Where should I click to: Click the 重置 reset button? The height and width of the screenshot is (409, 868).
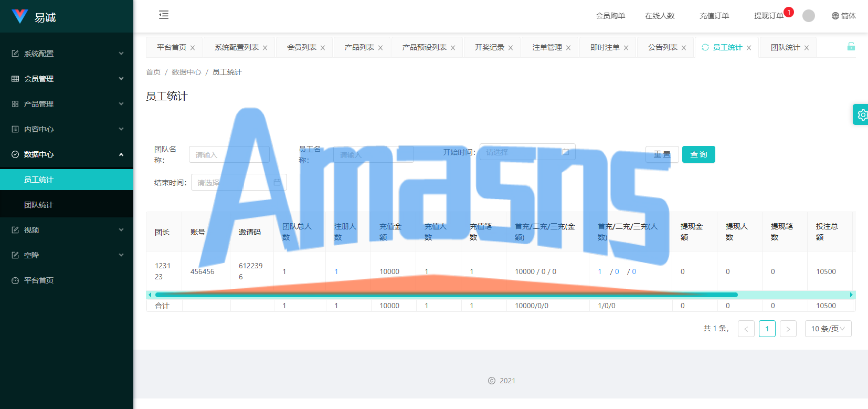[662, 154]
